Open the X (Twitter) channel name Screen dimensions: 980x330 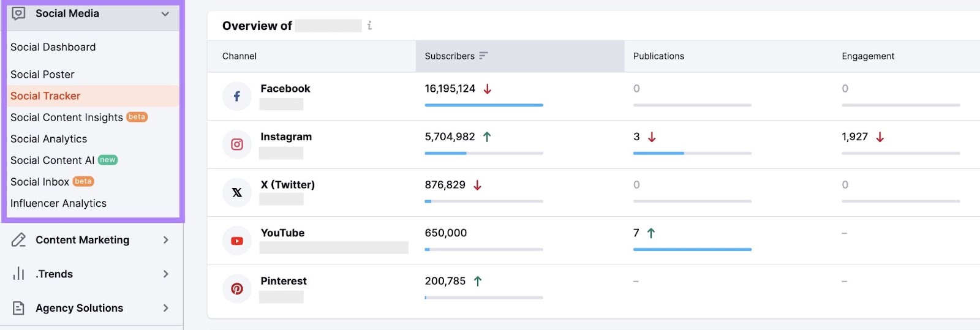point(288,185)
